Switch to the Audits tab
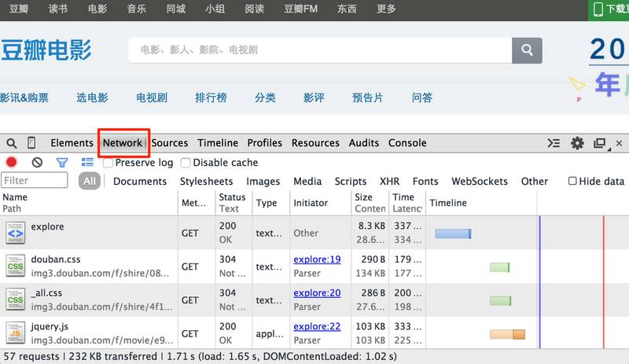629x364 pixels. [x=364, y=143]
